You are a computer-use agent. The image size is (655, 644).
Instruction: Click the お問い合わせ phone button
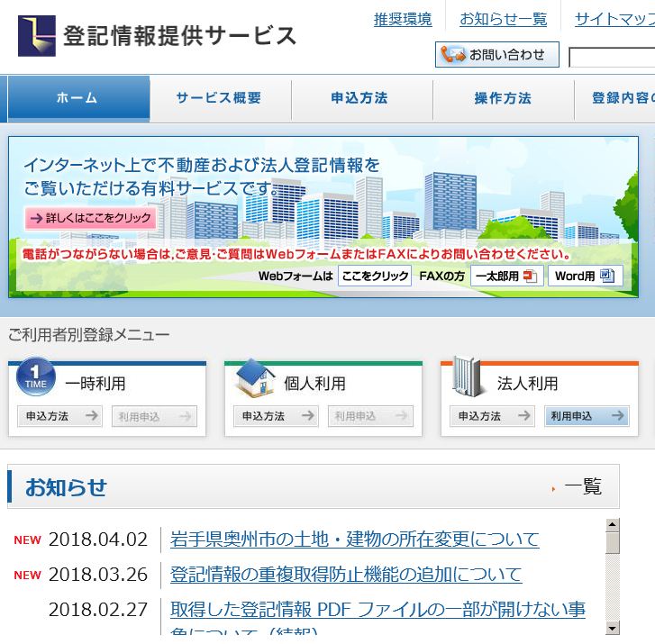click(x=496, y=55)
